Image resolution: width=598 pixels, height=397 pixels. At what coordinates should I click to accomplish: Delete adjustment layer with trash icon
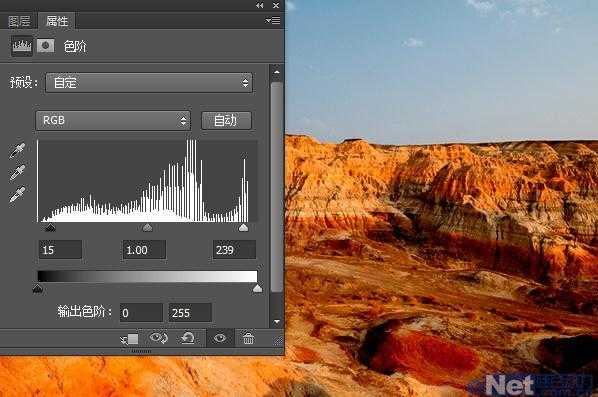[x=248, y=338]
